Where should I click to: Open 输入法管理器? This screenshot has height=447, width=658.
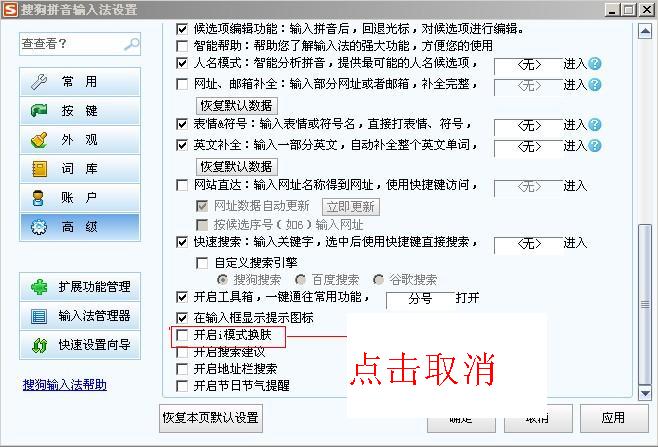pos(80,316)
